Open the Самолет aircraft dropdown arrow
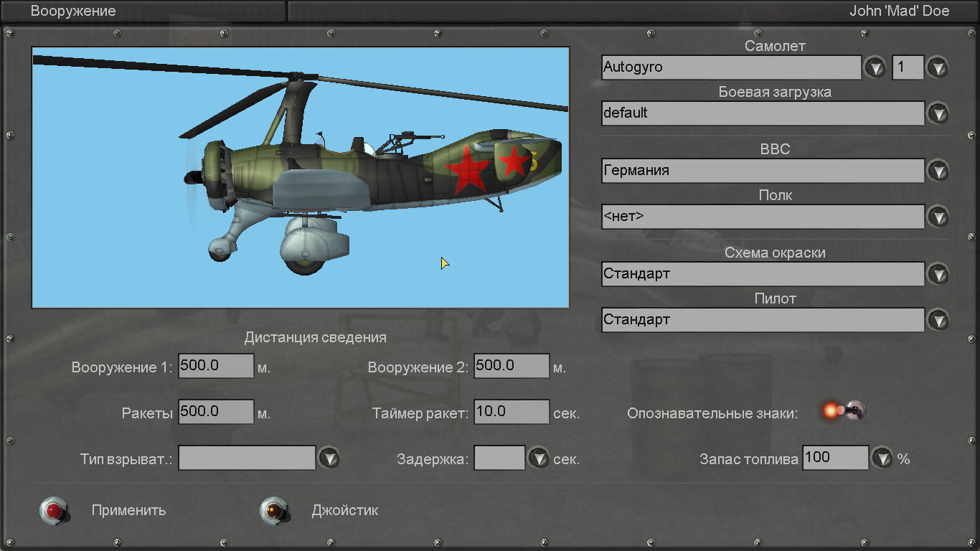The image size is (980, 551). pos(875,68)
